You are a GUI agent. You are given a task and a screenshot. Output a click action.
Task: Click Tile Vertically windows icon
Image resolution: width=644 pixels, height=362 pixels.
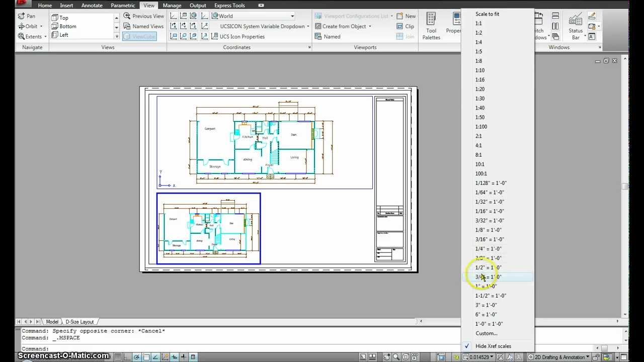point(555,26)
